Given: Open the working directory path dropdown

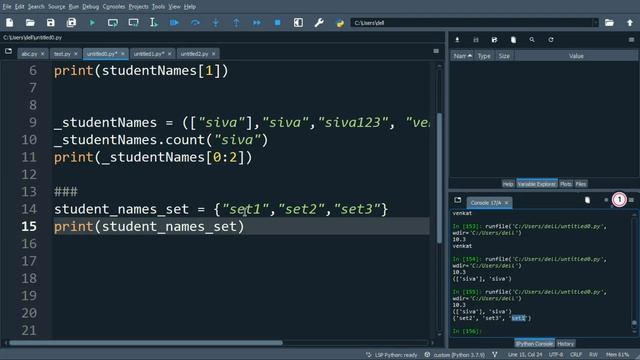Looking at the screenshot, I should pyautogui.click(x=596, y=23).
